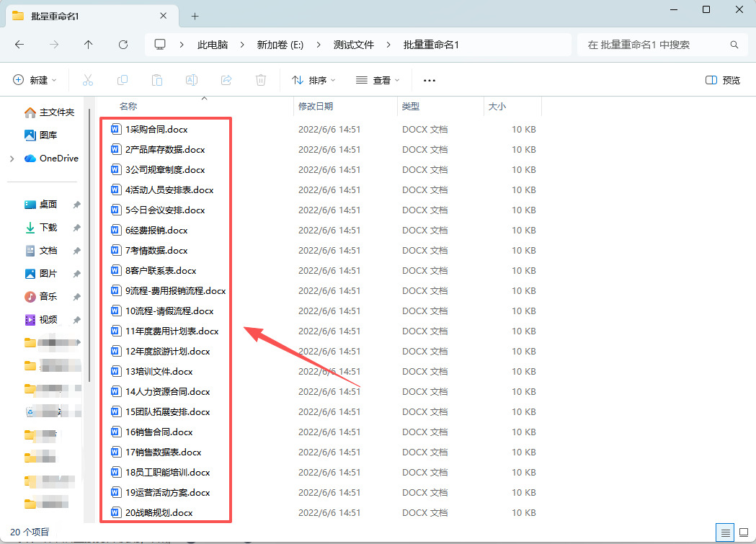The image size is (756, 544).
Task: Click 此电脑 in the address bar
Action: coord(213,45)
